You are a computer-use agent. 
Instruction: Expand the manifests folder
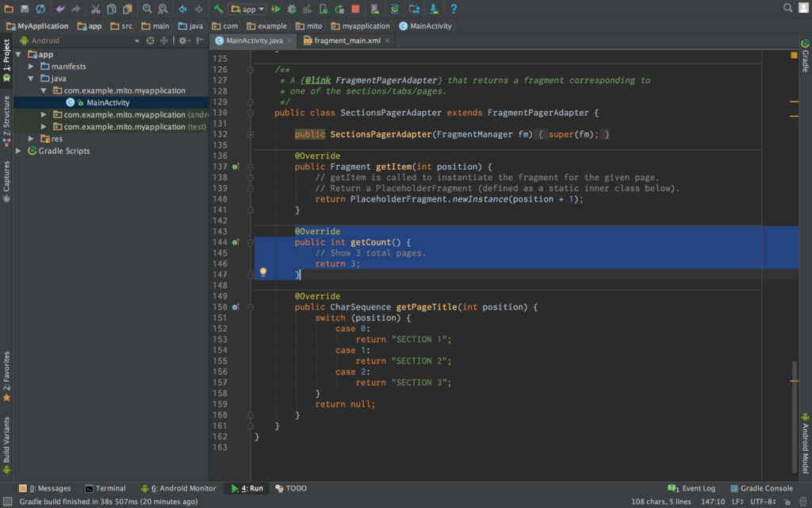31,67
